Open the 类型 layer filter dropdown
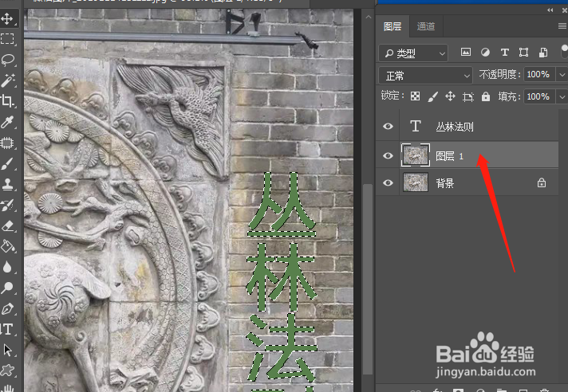This screenshot has height=392, width=568. pos(413,53)
